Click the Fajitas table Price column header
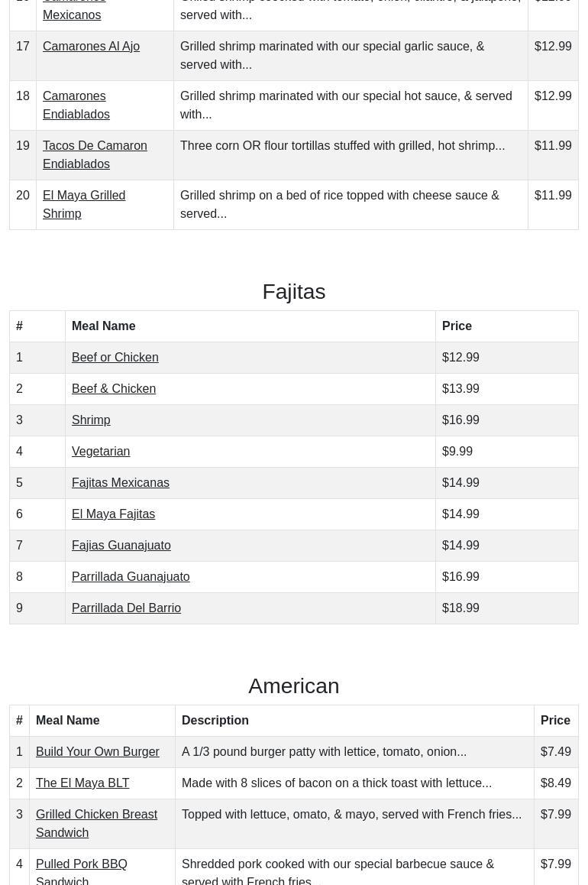The image size is (588, 885). [x=457, y=326]
